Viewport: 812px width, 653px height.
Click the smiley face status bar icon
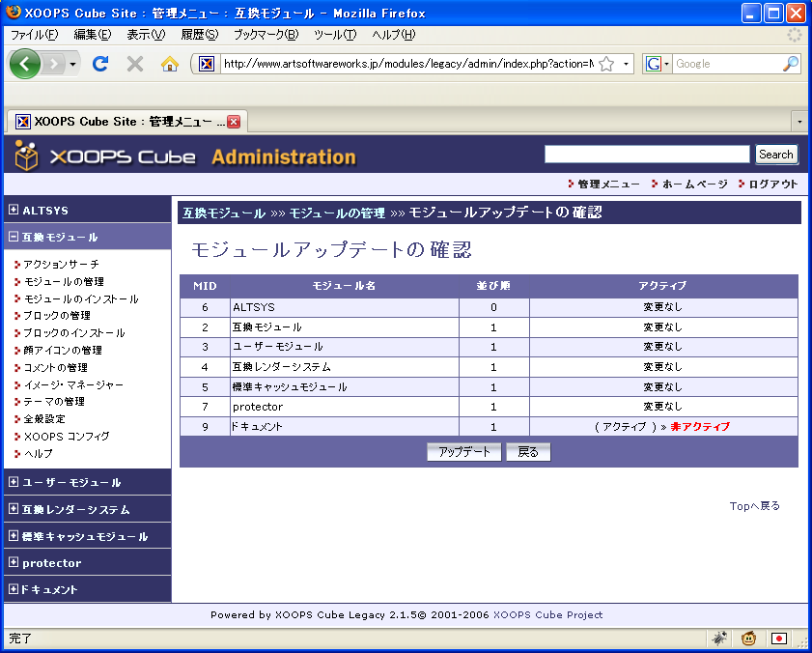click(x=748, y=639)
